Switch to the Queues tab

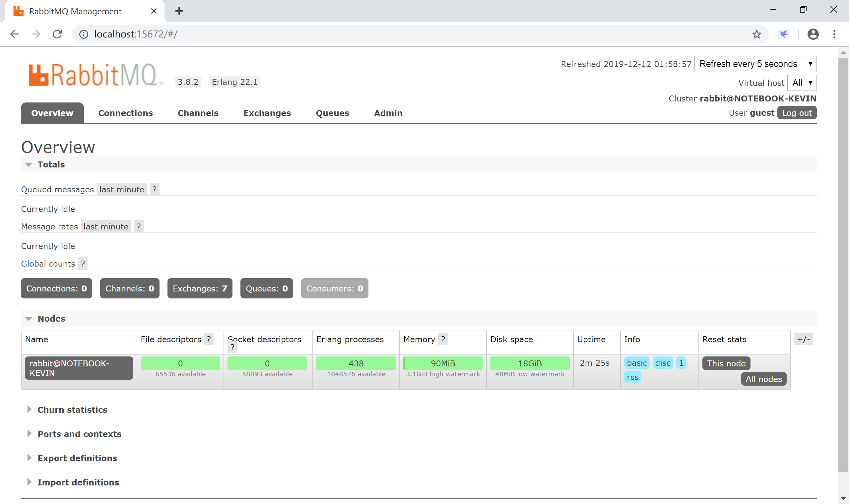(332, 113)
